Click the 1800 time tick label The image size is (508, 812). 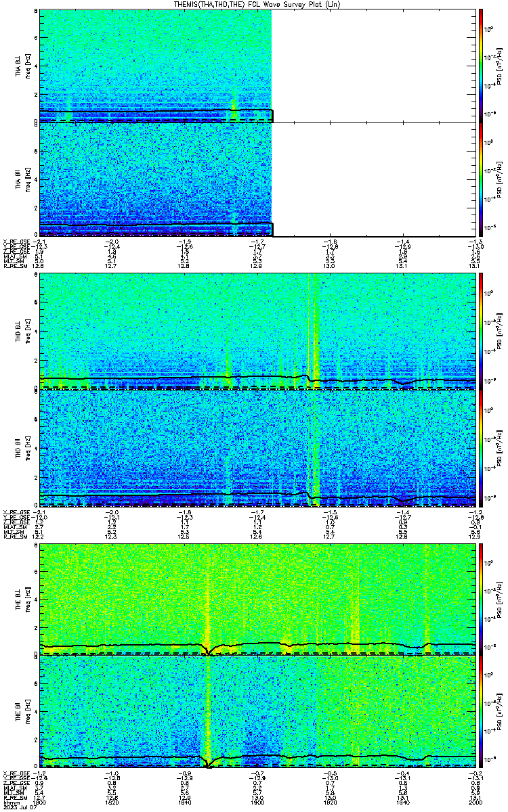point(40,801)
